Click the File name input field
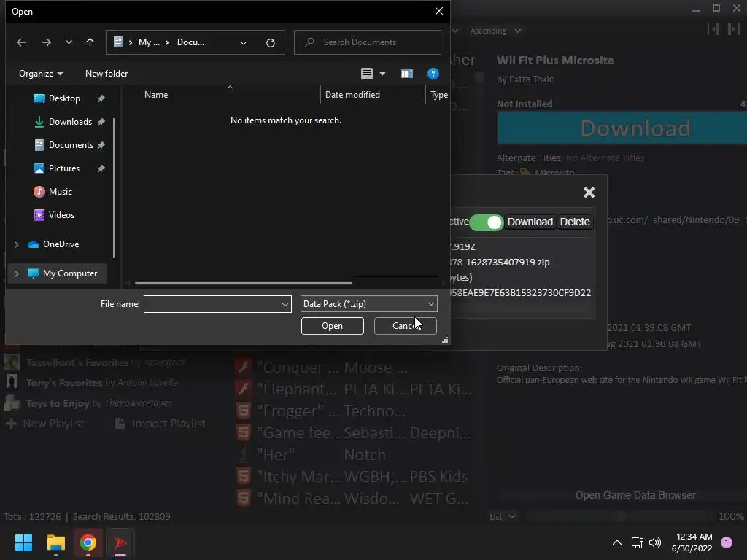Screen dimensions: 747x560 coord(212,304)
